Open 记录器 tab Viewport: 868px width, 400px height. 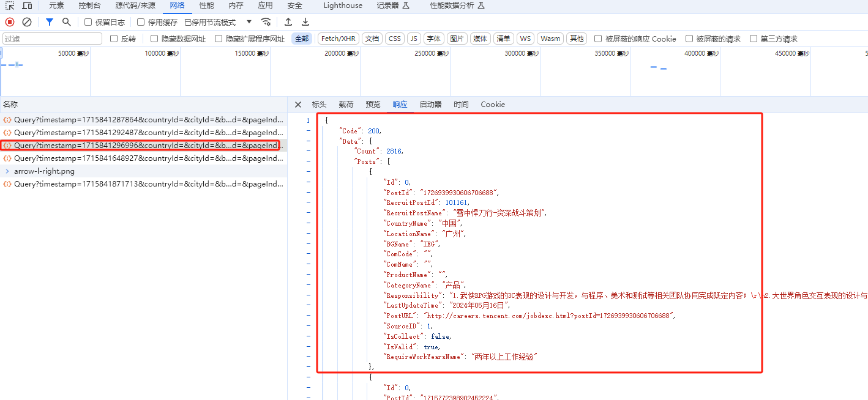coord(393,6)
